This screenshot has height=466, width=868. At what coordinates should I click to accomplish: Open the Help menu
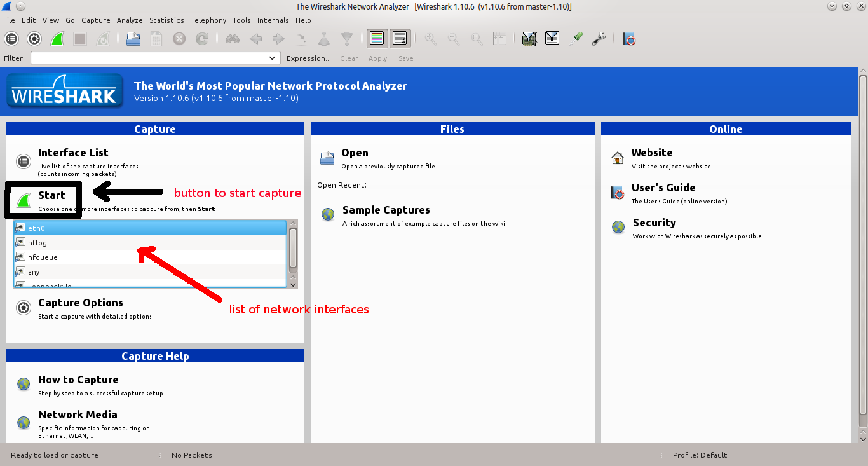pos(303,20)
